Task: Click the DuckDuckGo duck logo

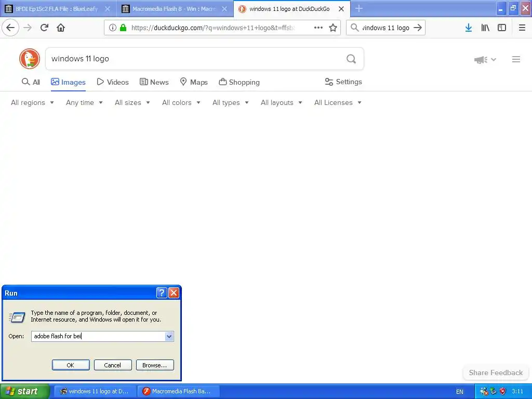Action: [30, 59]
